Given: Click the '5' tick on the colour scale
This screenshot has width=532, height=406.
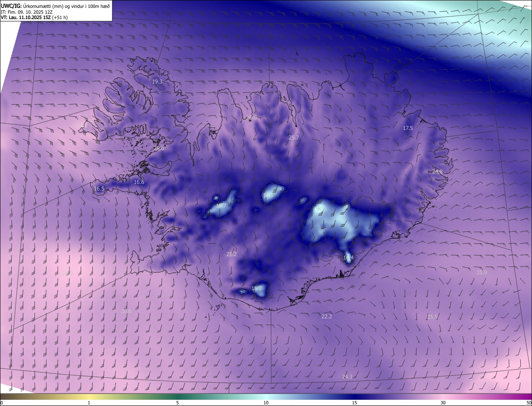Looking at the screenshot, I should pyautogui.click(x=177, y=403).
